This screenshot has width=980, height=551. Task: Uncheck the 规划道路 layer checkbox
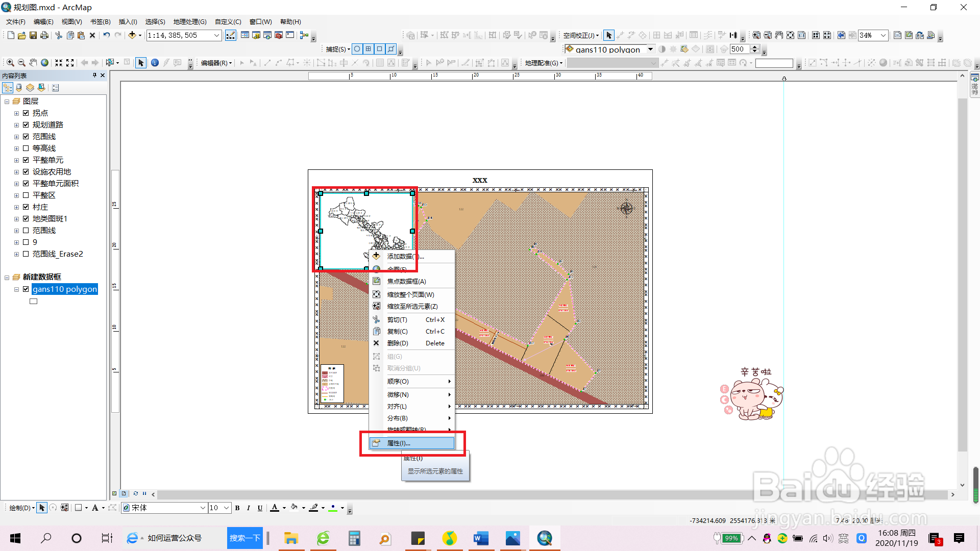(x=26, y=124)
